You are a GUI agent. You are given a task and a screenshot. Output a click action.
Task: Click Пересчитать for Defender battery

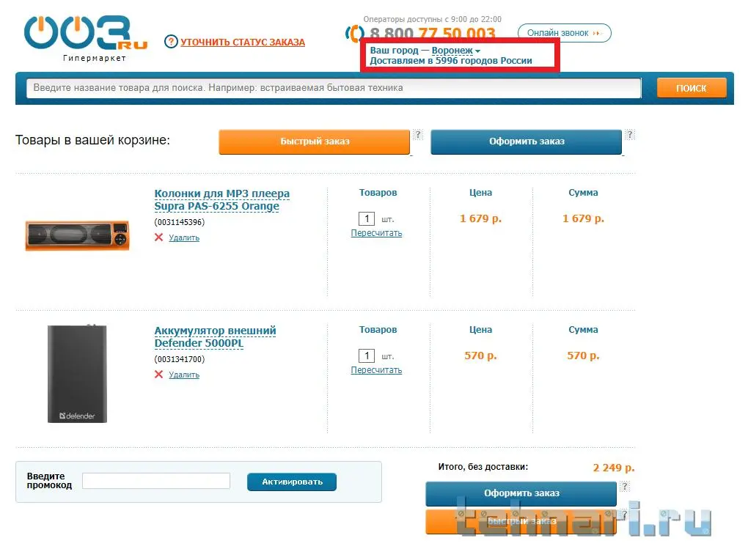(376, 370)
